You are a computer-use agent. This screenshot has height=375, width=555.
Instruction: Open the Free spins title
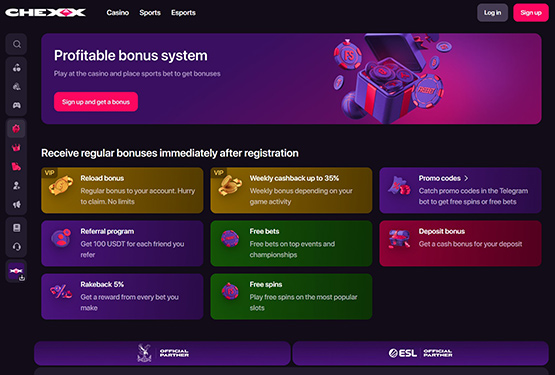pyautogui.click(x=266, y=284)
